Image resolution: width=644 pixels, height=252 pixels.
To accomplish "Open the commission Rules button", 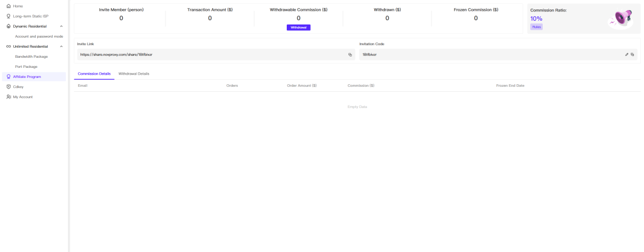I will click(536, 27).
